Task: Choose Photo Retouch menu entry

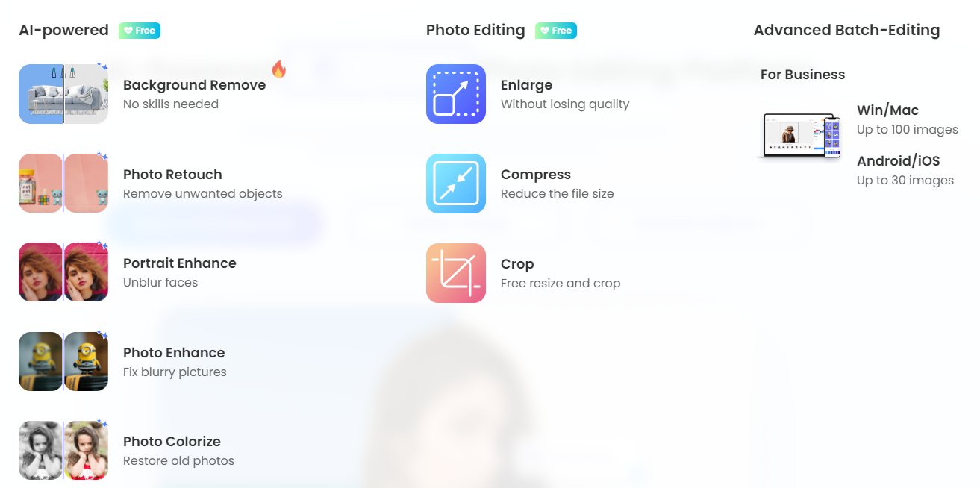Action: coord(203,184)
